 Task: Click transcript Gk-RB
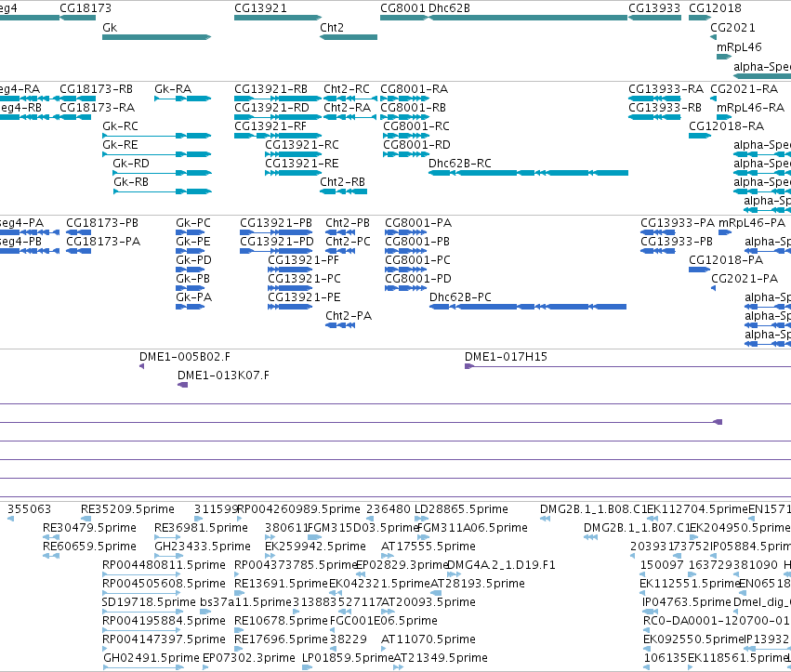pos(131,182)
